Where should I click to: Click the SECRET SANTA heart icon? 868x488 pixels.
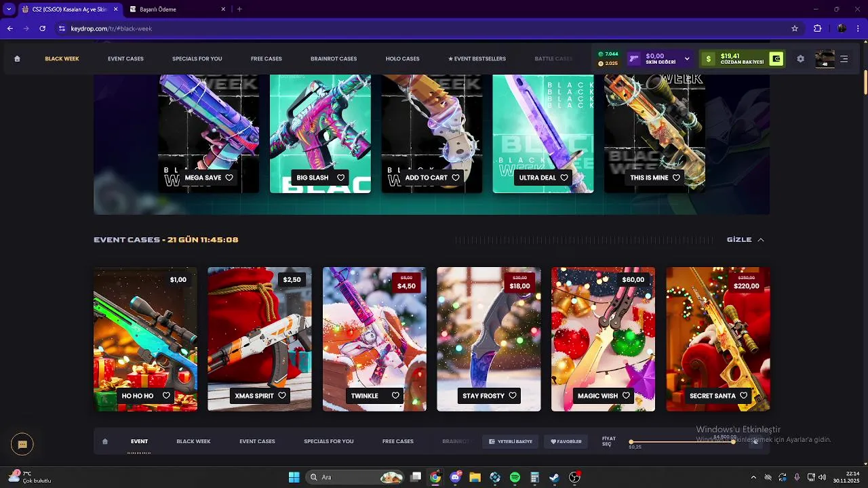coord(744,396)
